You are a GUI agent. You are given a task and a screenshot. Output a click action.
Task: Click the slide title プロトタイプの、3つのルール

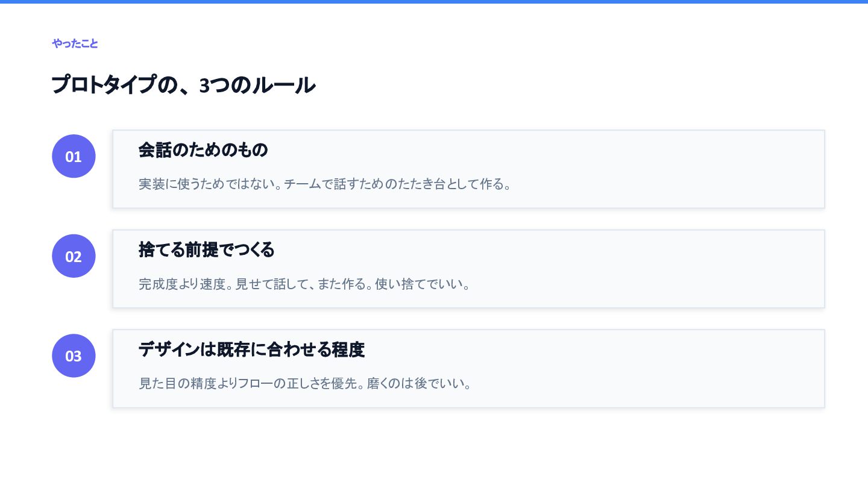[x=183, y=85]
